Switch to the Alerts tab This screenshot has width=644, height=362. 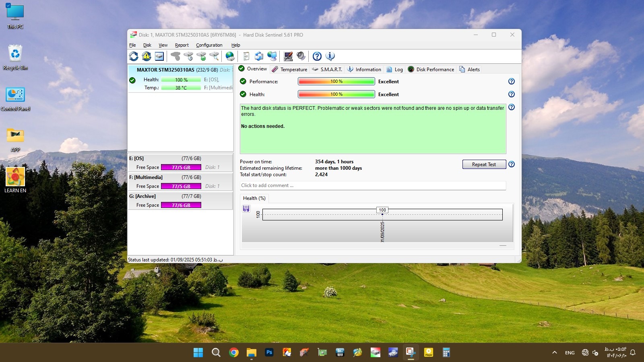[x=469, y=69]
